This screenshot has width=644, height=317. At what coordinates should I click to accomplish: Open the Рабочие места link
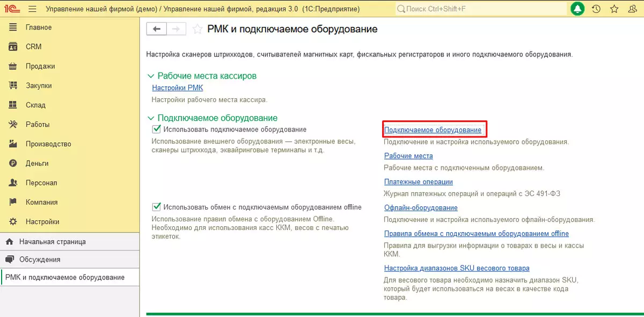(x=408, y=156)
